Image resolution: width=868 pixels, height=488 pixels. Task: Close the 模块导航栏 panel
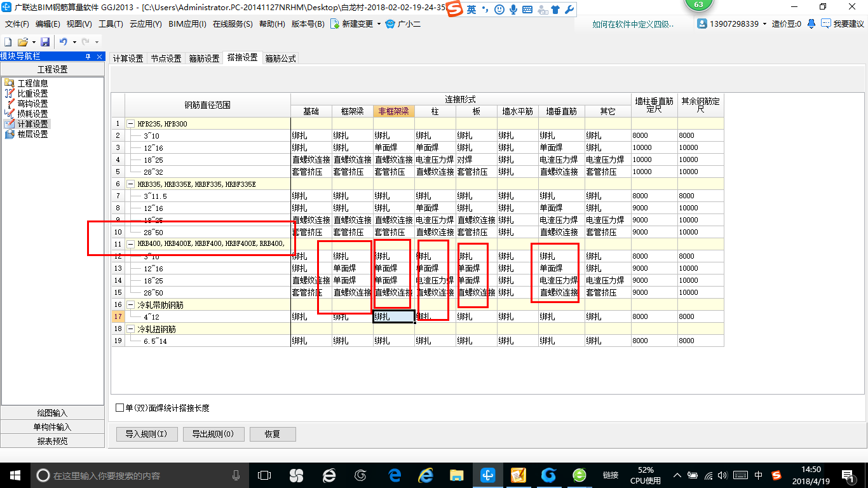(x=100, y=57)
